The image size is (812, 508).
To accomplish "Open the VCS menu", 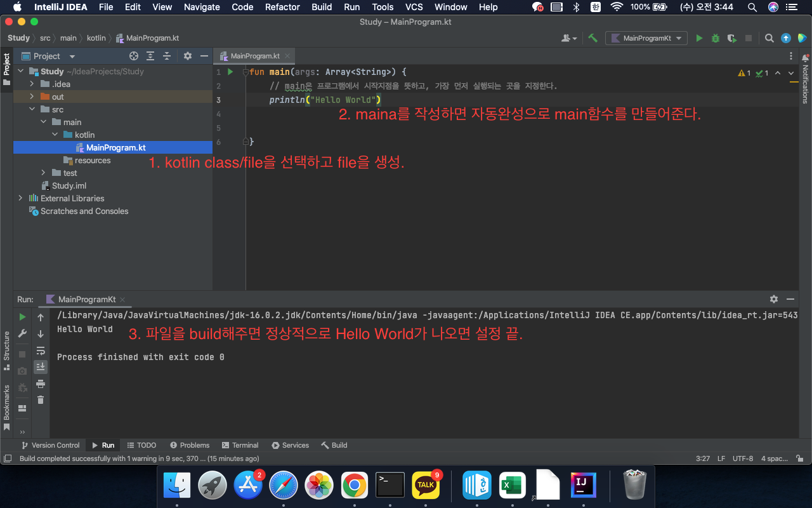I will [x=414, y=7].
